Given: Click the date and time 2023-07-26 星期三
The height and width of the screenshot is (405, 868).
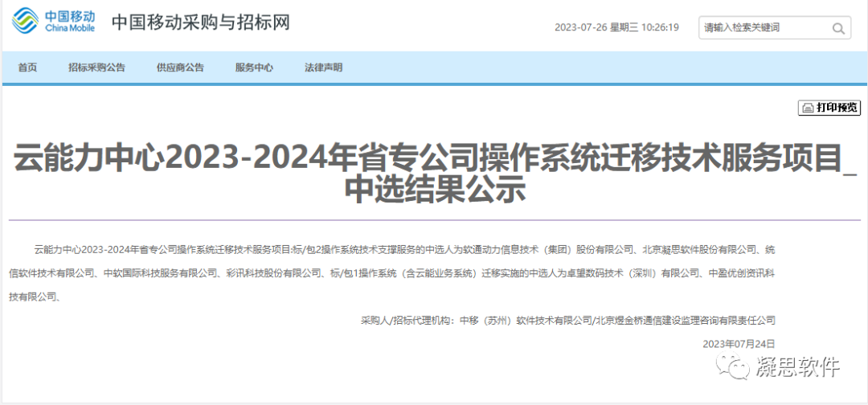Looking at the screenshot, I should (x=616, y=27).
